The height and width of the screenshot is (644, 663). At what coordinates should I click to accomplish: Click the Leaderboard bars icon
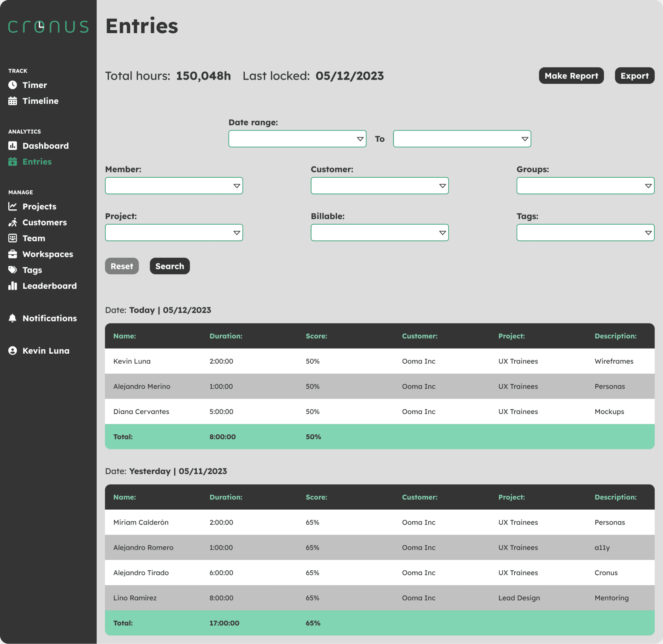click(13, 286)
